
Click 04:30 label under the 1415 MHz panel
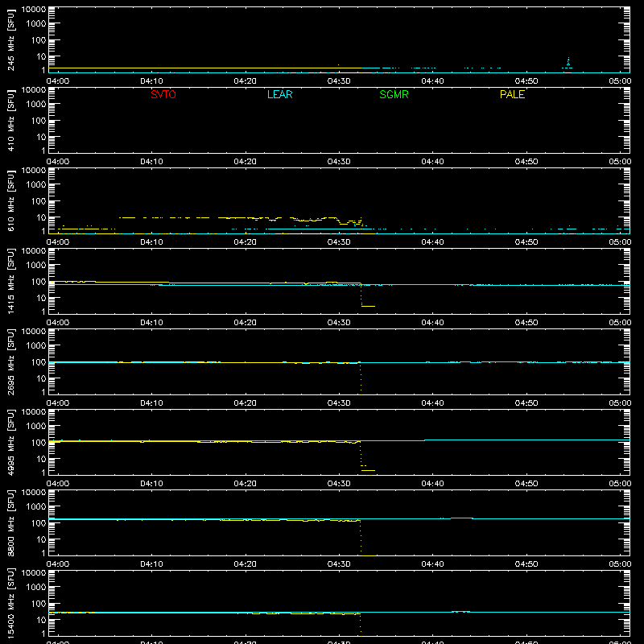[339, 323]
